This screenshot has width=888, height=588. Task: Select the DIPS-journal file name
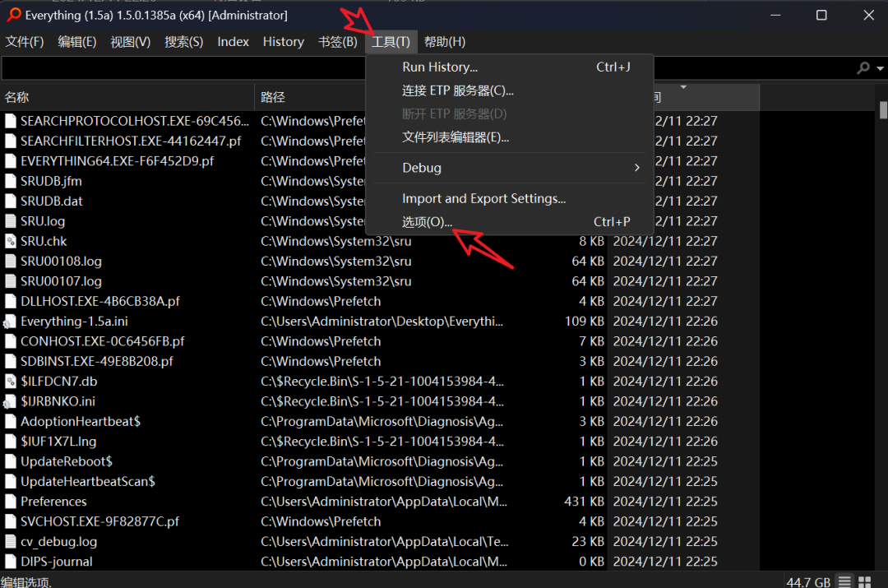(57, 562)
